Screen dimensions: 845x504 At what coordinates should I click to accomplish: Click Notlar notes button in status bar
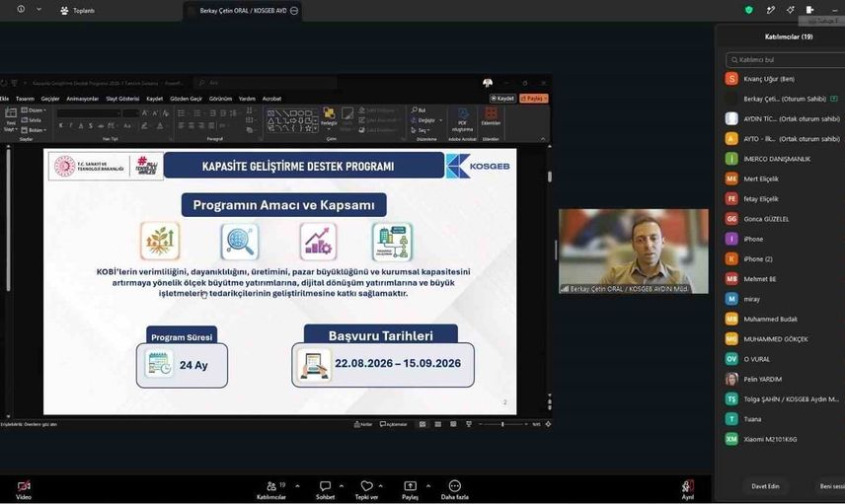coord(362,424)
